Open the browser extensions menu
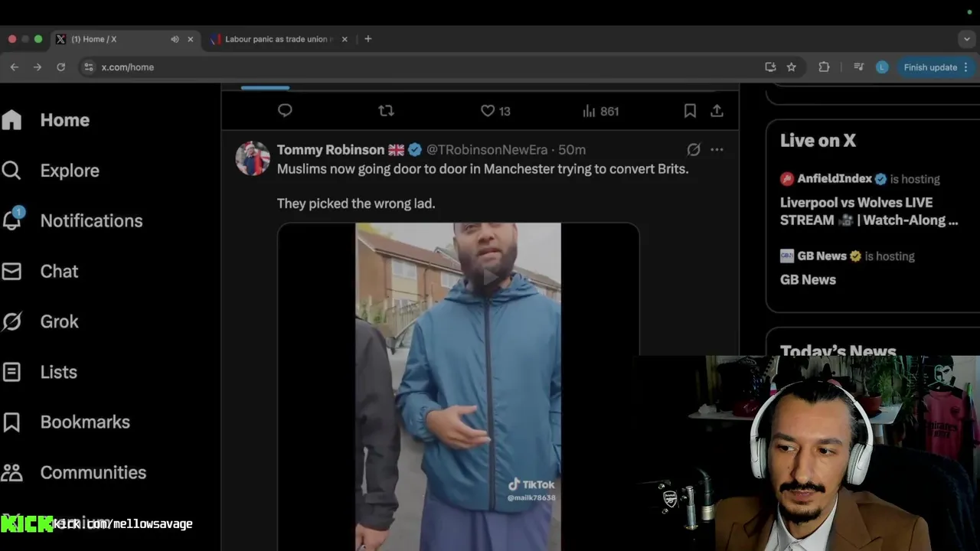 click(x=824, y=67)
